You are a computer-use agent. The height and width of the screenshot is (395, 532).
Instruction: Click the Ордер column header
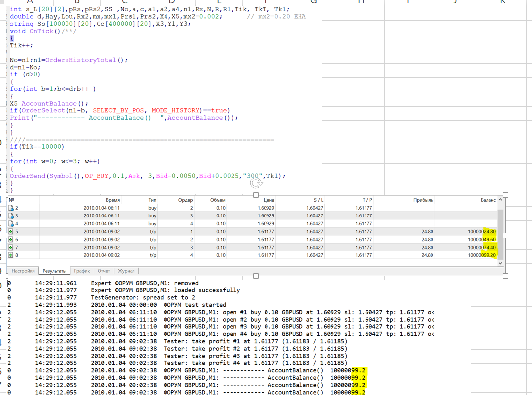(186, 200)
